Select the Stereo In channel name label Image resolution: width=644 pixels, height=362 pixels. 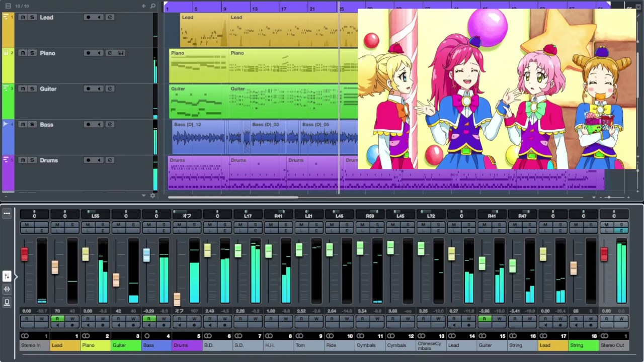[x=35, y=345]
